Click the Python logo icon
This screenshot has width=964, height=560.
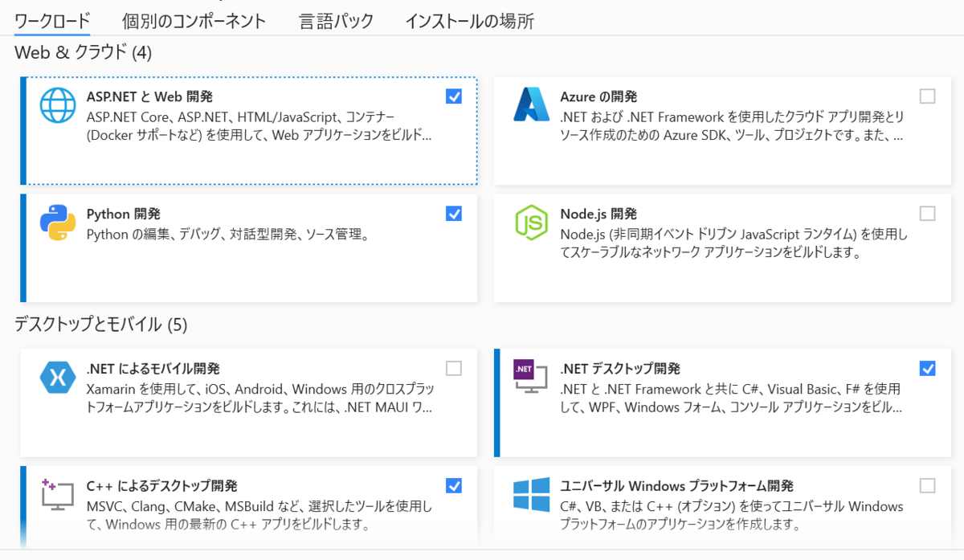(57, 223)
